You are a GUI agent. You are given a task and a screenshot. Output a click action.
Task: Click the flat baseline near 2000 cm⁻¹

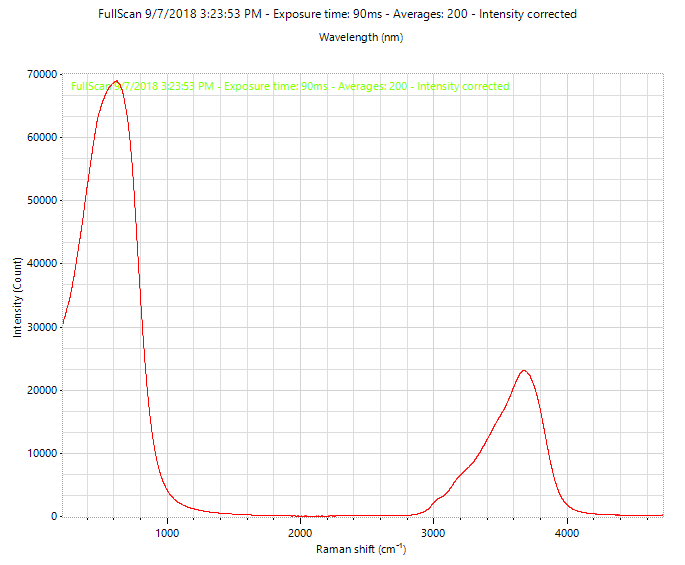coord(301,516)
